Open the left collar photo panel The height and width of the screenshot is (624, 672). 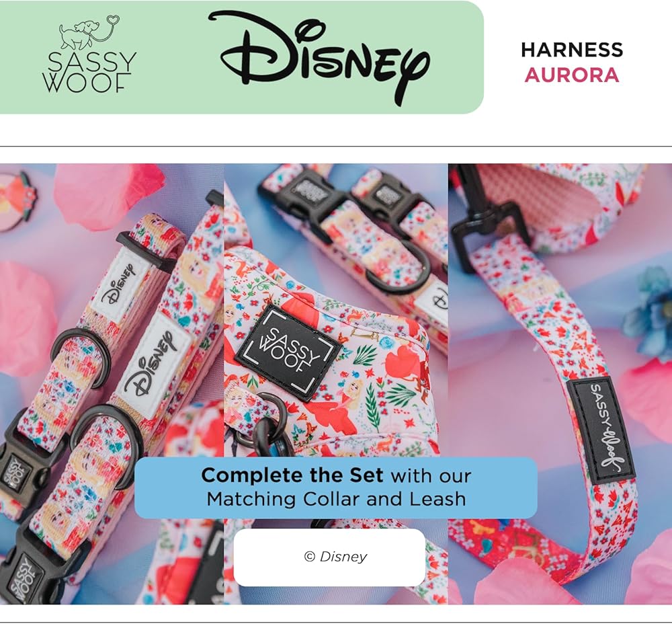[112, 384]
